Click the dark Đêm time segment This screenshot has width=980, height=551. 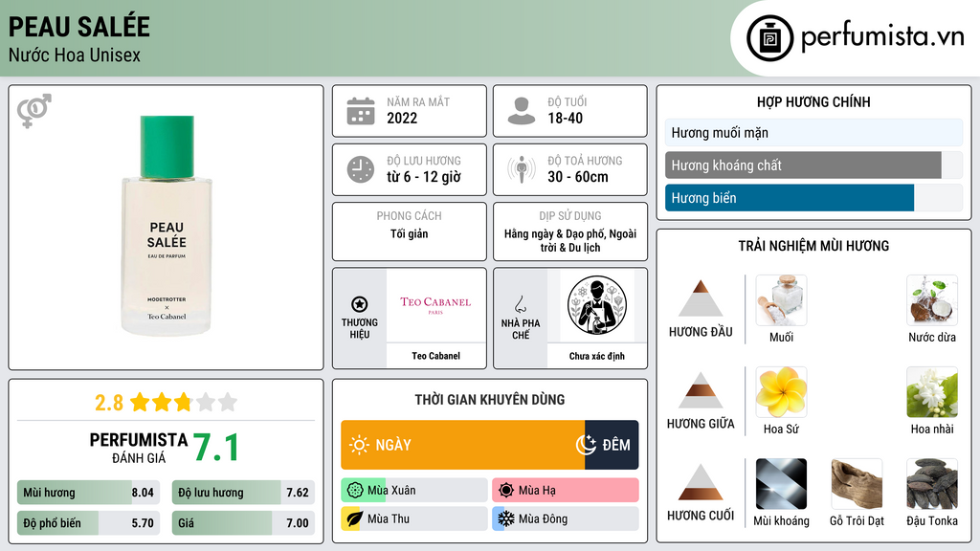612,445
